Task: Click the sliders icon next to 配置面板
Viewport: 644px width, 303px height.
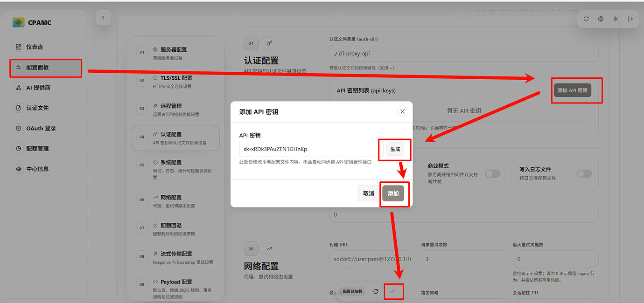Action: pyautogui.click(x=19, y=68)
